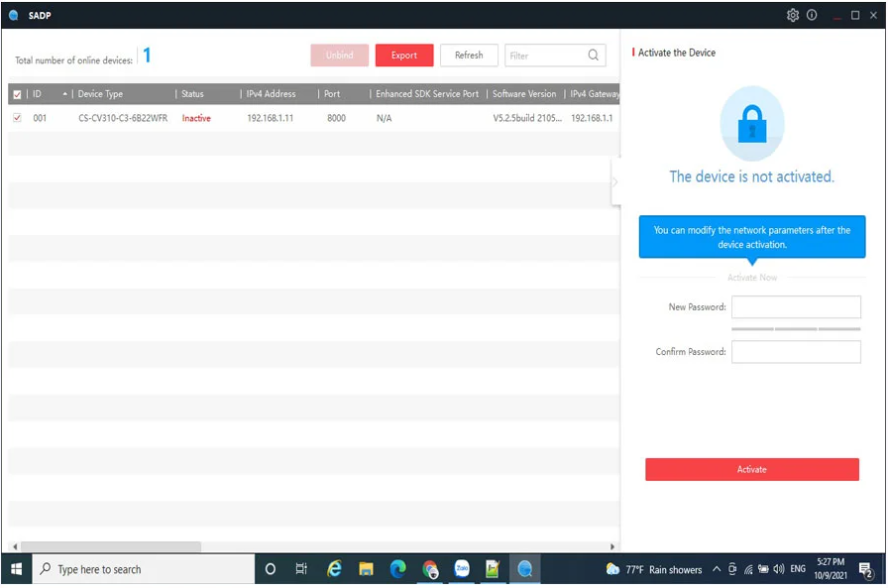The height and width of the screenshot is (588, 888).
Task: Click the info icon in title bar
Action: [x=812, y=15]
